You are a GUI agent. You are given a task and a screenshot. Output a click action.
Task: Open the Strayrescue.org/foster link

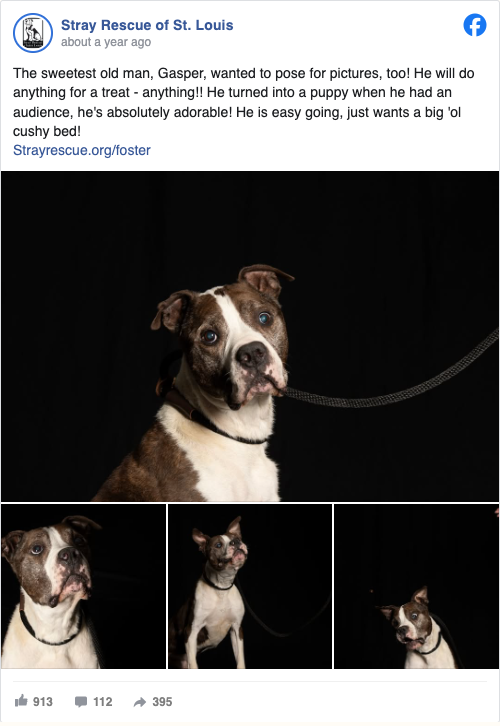82,150
